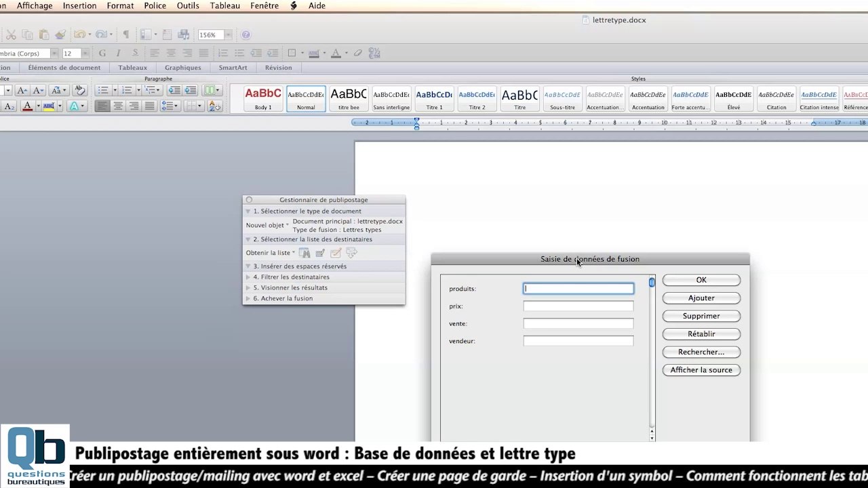Click the sort A-Z icon

(214, 106)
